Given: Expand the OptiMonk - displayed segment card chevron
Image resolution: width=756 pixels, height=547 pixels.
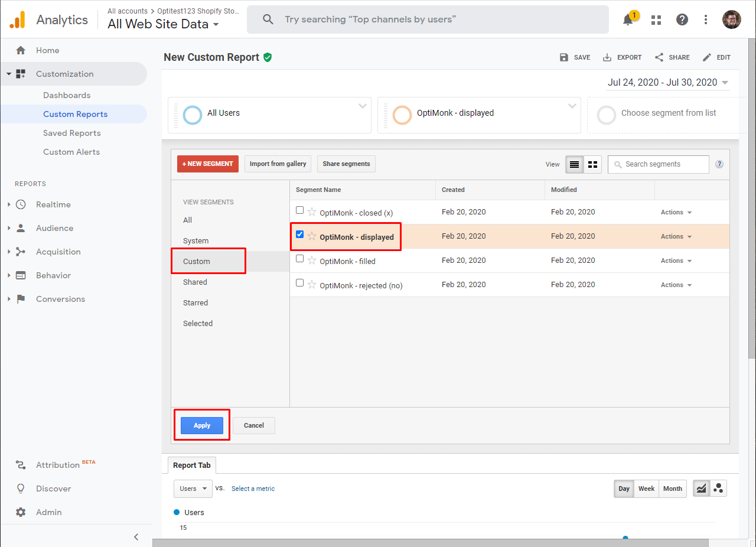Looking at the screenshot, I should coord(572,106).
